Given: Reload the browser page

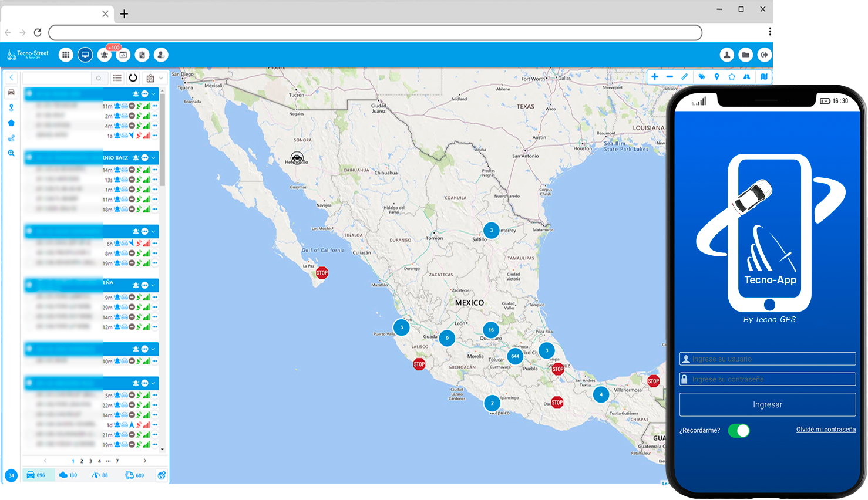Looking at the screenshot, I should 38,32.
